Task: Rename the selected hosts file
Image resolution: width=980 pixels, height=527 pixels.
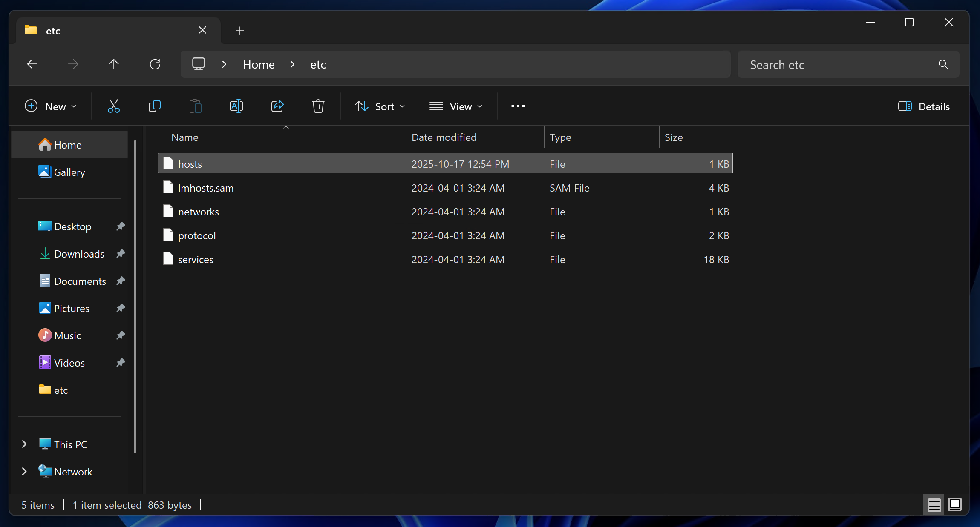Action: (x=236, y=106)
